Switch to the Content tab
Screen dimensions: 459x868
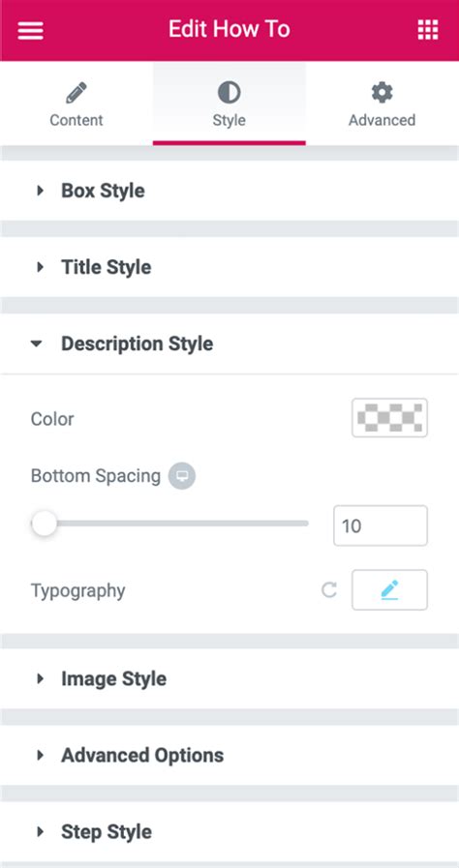tap(76, 104)
